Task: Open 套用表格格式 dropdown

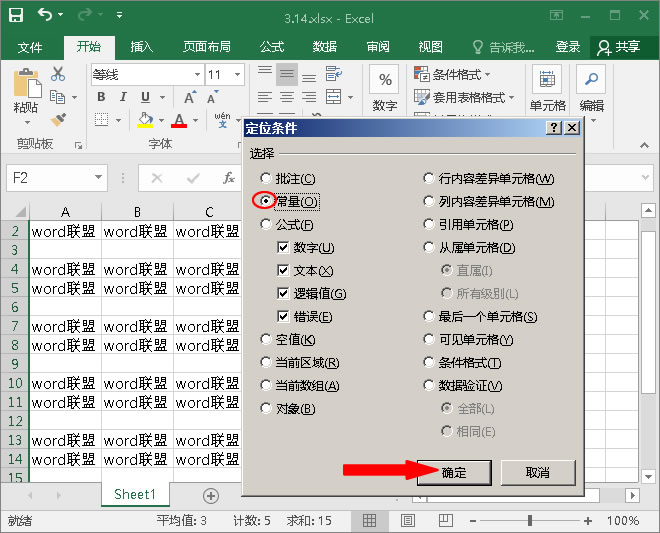Action: 464,97
